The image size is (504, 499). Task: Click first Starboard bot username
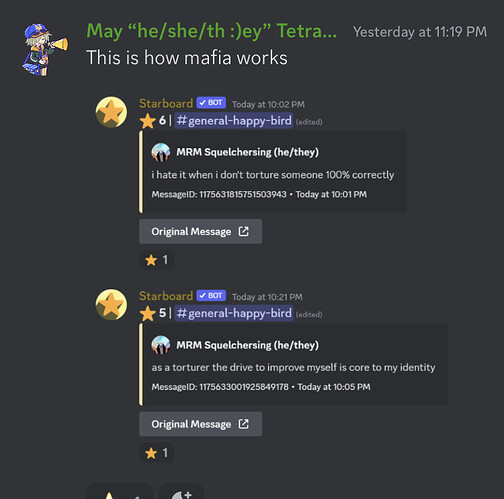tap(166, 103)
